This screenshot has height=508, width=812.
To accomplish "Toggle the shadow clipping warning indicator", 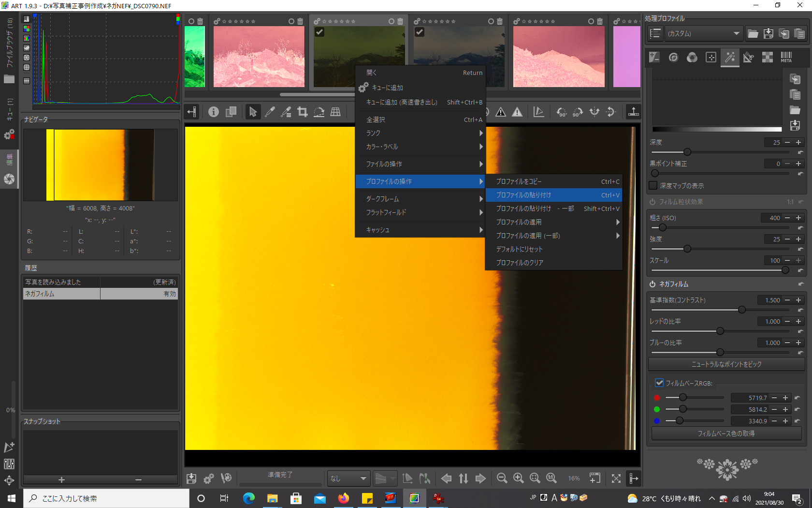I will 501,112.
